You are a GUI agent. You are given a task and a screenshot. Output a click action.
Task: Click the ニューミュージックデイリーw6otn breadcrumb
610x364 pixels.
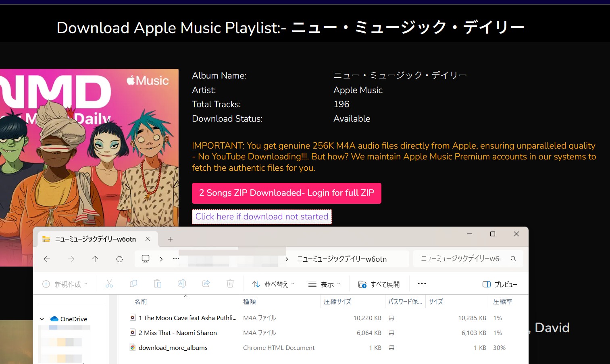(x=342, y=259)
